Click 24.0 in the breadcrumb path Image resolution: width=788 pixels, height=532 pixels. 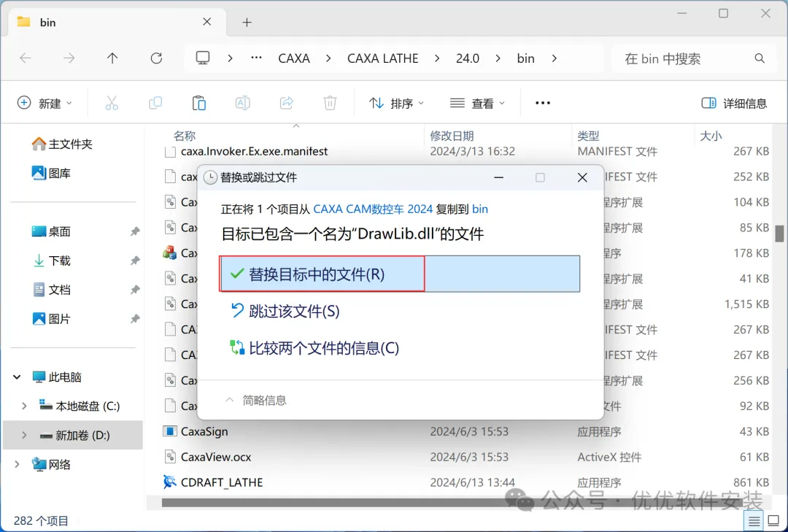pyautogui.click(x=468, y=58)
